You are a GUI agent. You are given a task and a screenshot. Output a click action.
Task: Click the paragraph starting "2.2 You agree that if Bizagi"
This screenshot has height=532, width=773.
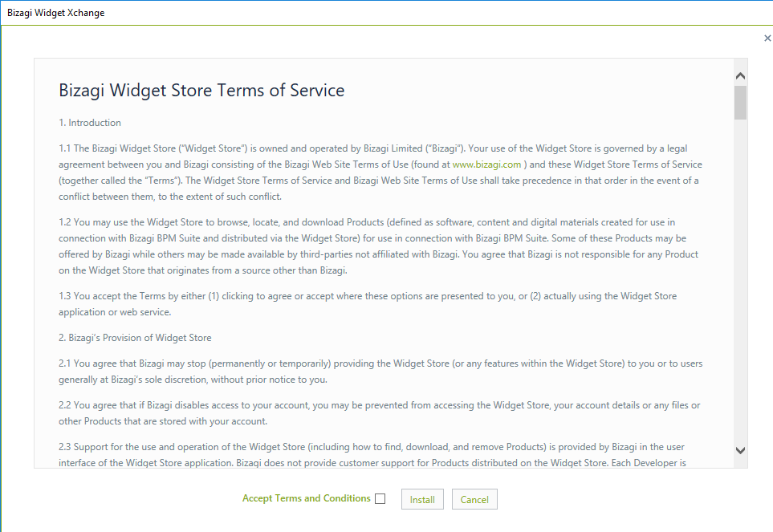coord(380,413)
